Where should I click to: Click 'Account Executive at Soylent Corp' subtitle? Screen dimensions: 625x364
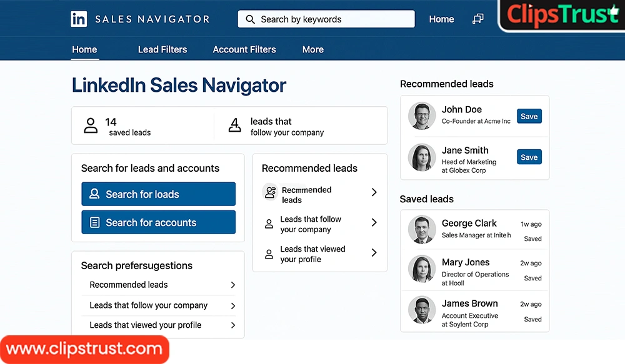click(x=469, y=320)
